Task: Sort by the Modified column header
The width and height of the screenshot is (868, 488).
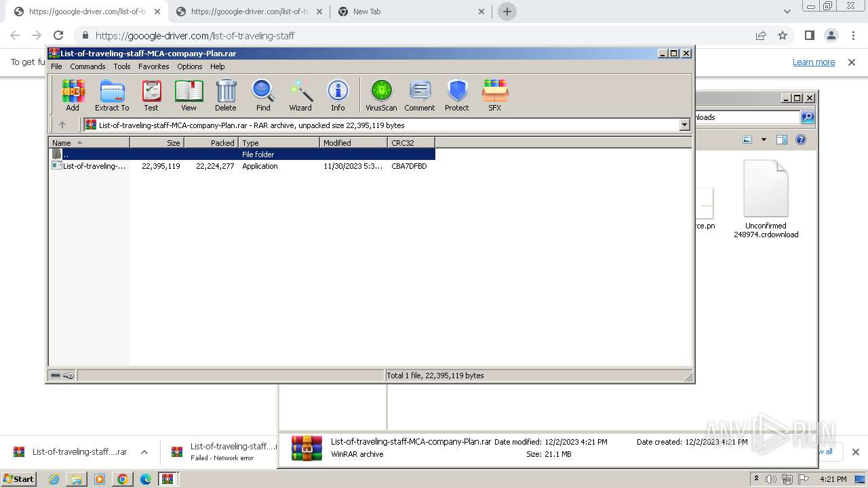Action: click(x=353, y=143)
